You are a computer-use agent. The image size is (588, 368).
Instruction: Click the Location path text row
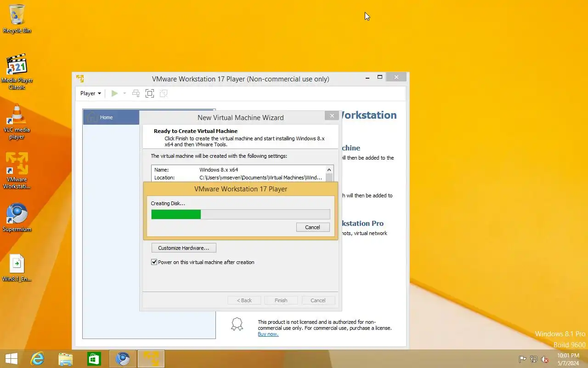click(x=238, y=178)
